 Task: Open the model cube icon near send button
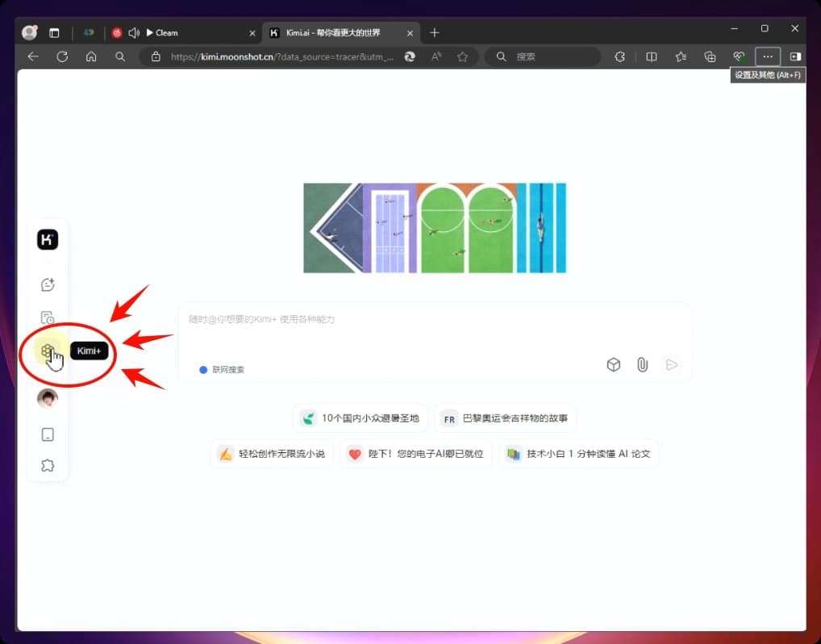tap(614, 364)
